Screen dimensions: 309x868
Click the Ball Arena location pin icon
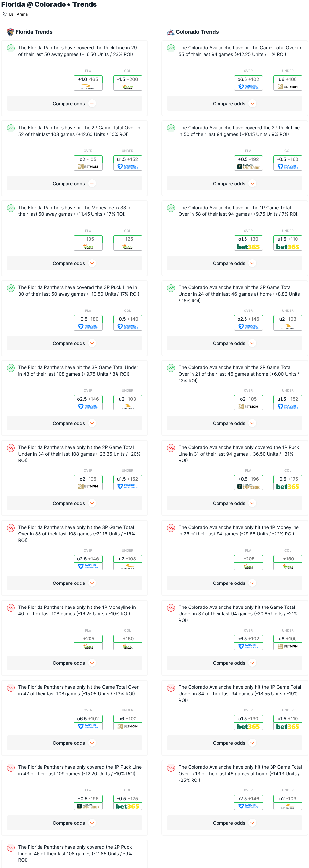pos(4,14)
